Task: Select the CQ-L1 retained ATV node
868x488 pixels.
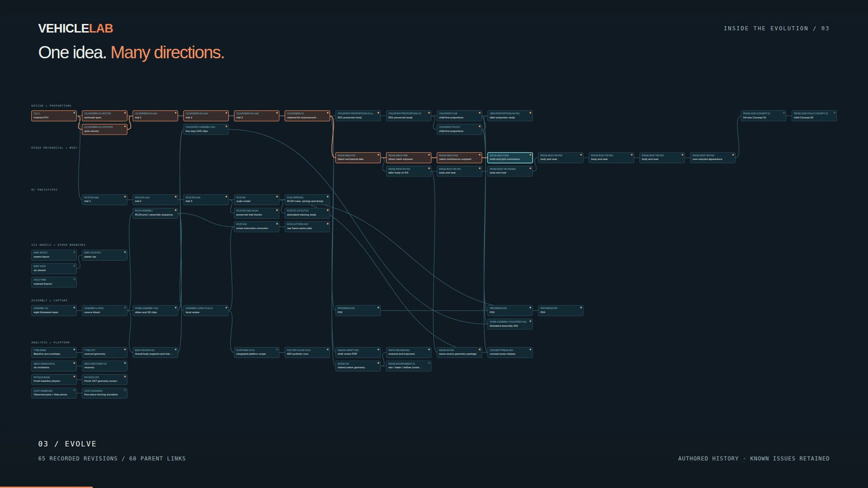Action: click(x=54, y=116)
